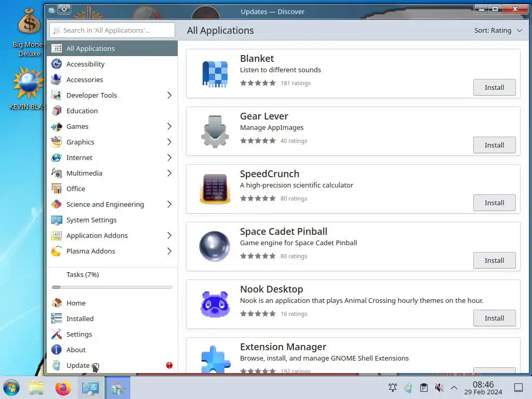Viewport: 532px width, 399px height.
Task: Click the clipboard tray icon
Action: tap(424, 388)
